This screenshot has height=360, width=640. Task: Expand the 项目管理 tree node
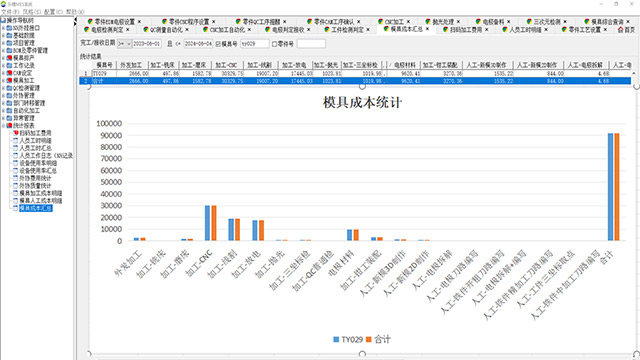3,43
